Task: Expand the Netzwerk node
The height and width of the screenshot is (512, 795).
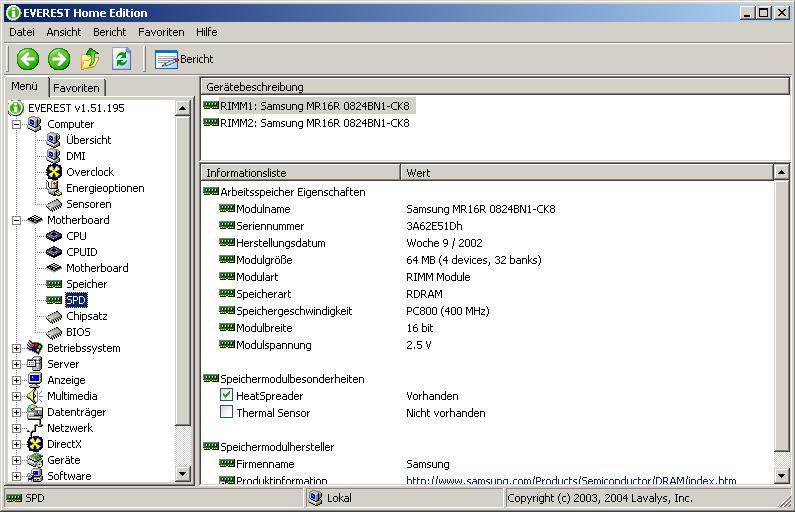Action: [16, 428]
